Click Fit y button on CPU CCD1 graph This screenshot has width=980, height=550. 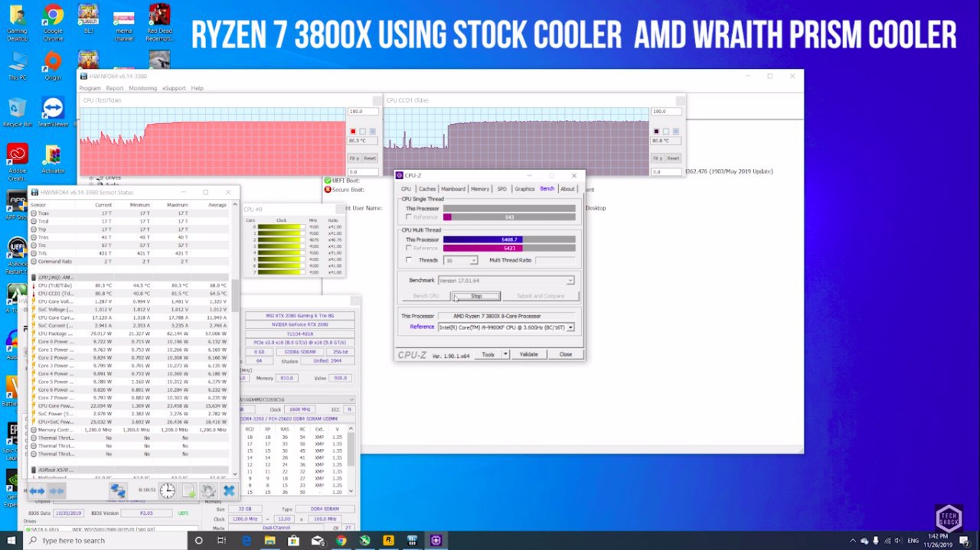pyautogui.click(x=658, y=158)
